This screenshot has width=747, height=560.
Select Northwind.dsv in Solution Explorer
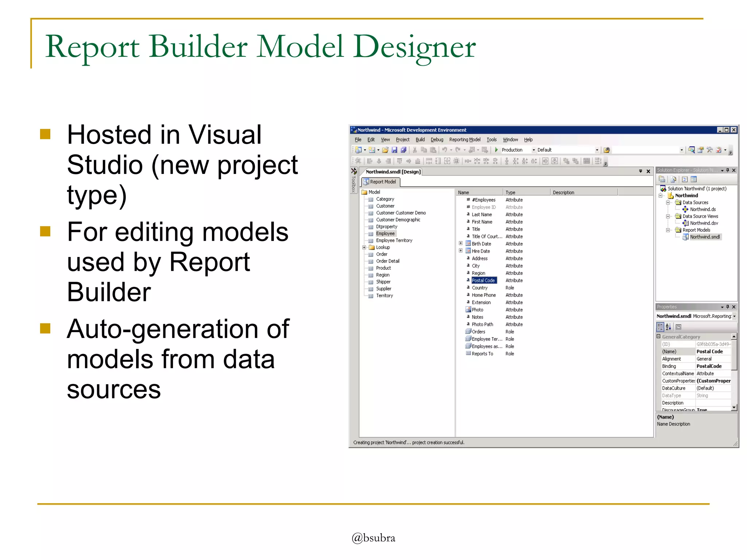point(704,223)
